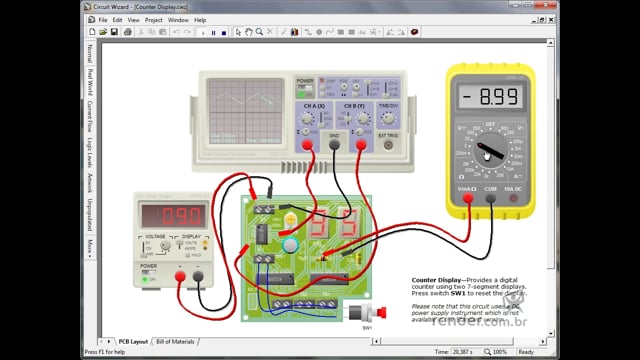The height and width of the screenshot is (360, 640).
Task: Click the oscilloscope CH A volts knob
Action: (x=307, y=119)
